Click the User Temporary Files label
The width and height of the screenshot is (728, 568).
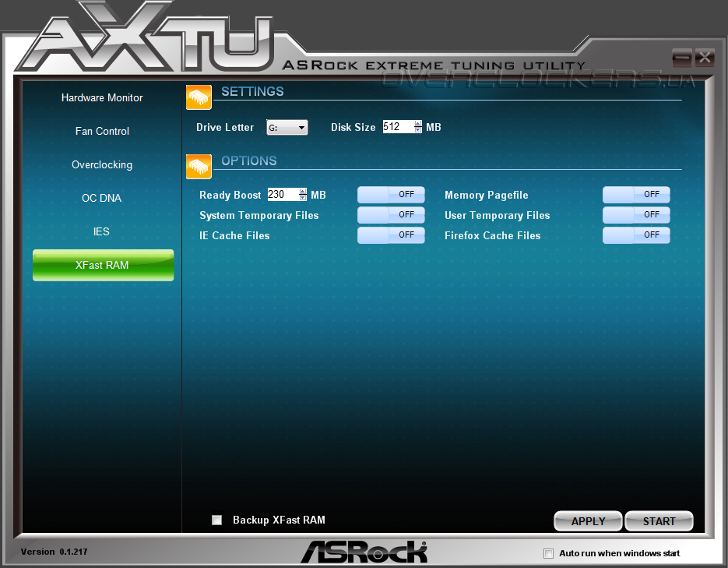(498, 216)
